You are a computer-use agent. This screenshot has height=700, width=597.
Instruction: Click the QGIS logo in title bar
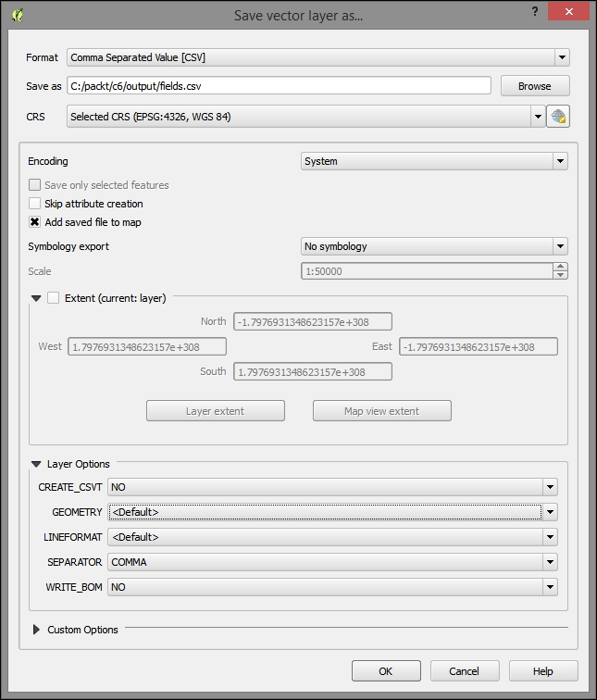pyautogui.click(x=18, y=15)
